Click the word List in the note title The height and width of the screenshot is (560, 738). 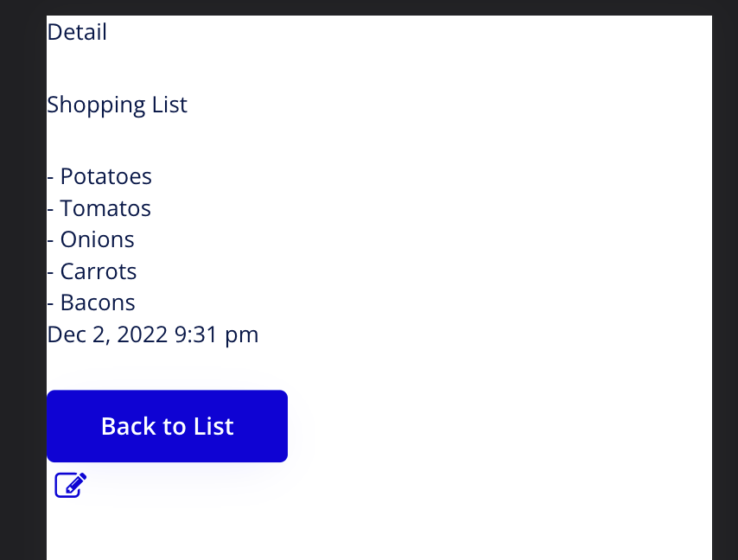tap(169, 105)
